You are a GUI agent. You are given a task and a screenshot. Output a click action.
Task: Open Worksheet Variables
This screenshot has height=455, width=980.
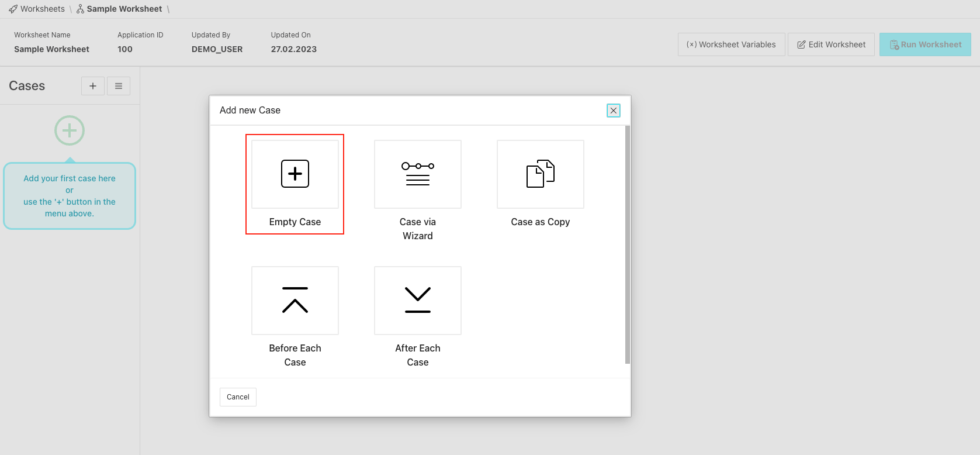(731, 44)
